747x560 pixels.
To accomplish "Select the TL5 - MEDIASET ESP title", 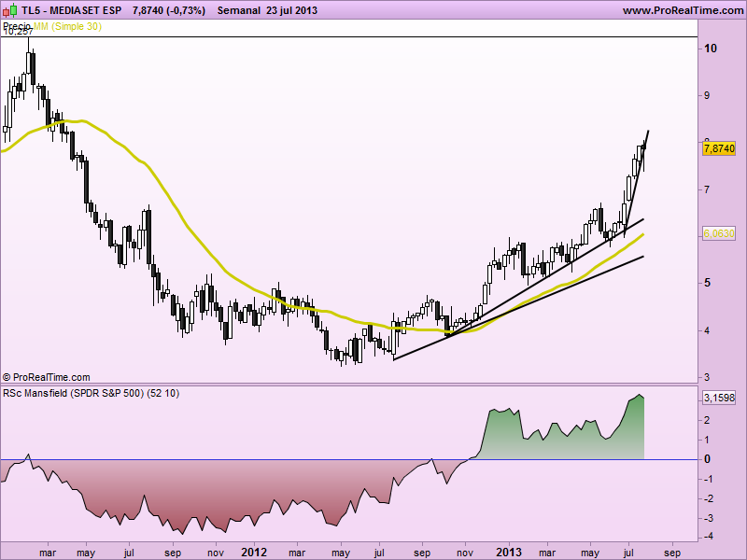I will tap(72, 10).
